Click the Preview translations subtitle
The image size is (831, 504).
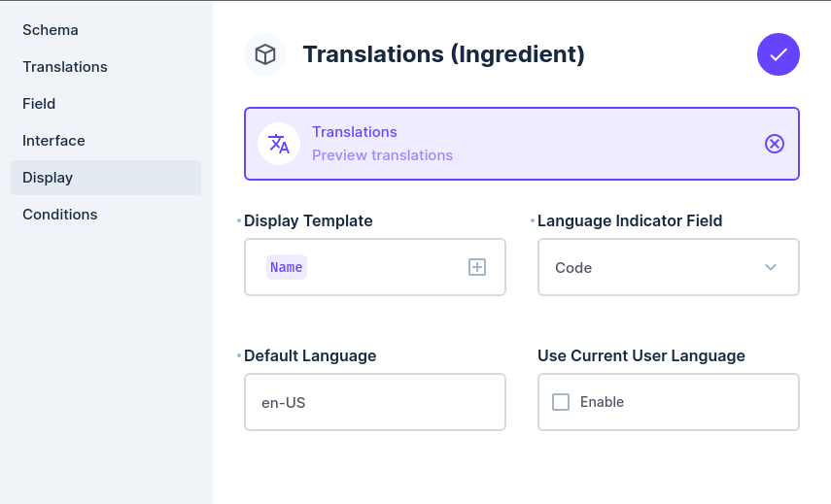pyautogui.click(x=382, y=155)
